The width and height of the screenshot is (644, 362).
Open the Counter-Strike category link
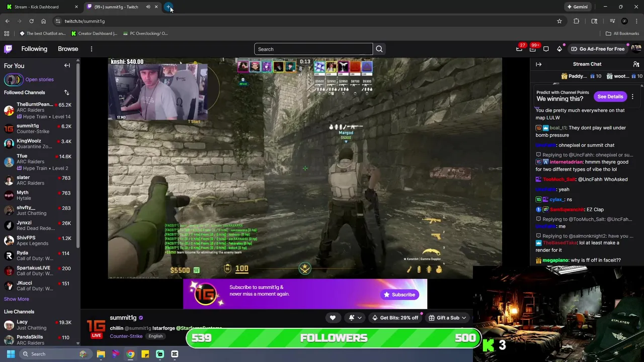126,336
